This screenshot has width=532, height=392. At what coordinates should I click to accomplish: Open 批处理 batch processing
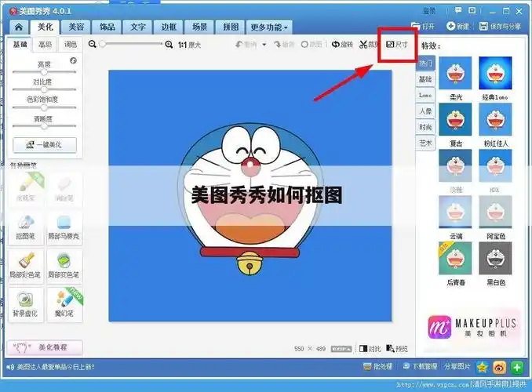377,367
